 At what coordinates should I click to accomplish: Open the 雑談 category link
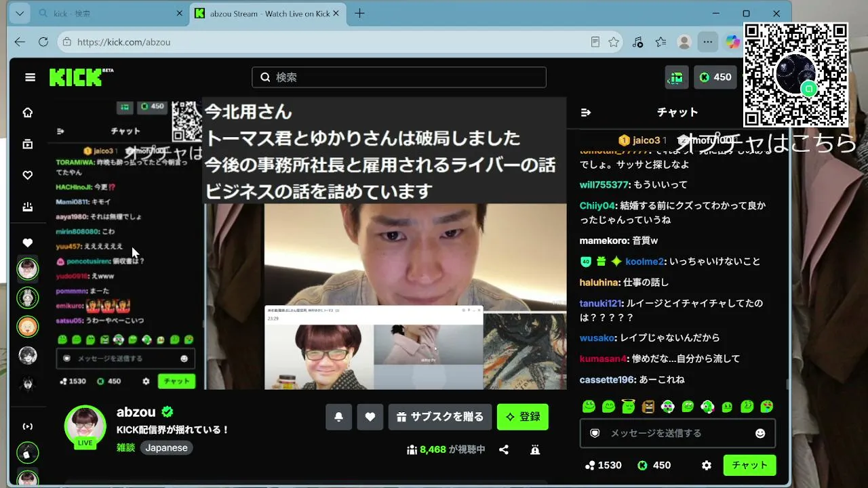tap(125, 448)
